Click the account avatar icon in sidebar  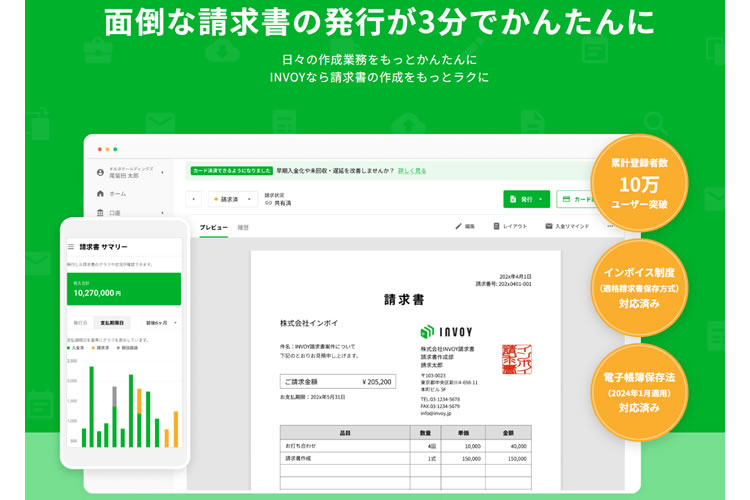click(100, 172)
